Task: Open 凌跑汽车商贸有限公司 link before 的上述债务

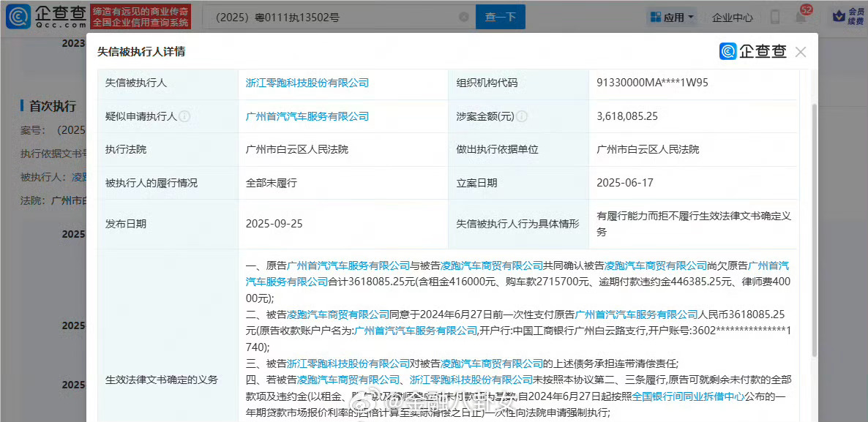Action: click(492, 364)
